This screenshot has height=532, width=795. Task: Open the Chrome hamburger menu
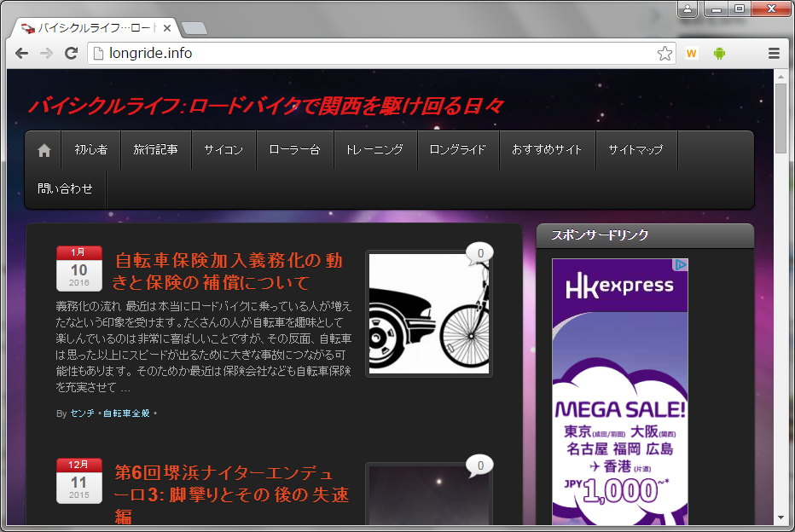click(x=774, y=53)
